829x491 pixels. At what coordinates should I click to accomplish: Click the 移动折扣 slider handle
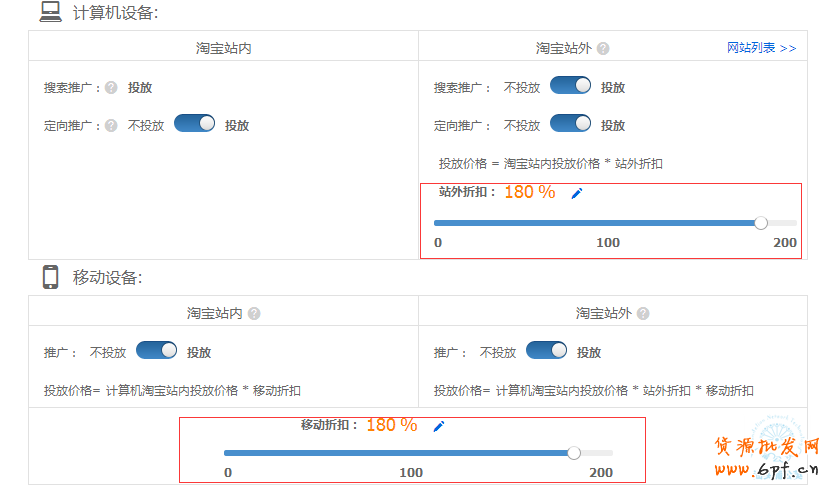coord(574,453)
